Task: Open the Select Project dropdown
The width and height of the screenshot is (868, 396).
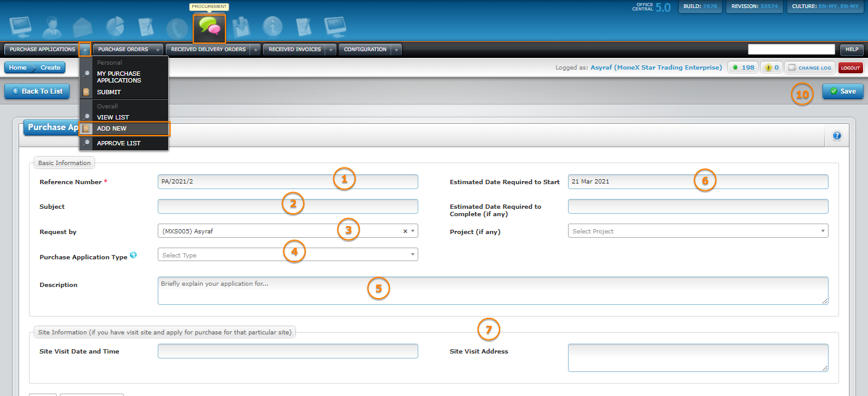Action: [698, 231]
